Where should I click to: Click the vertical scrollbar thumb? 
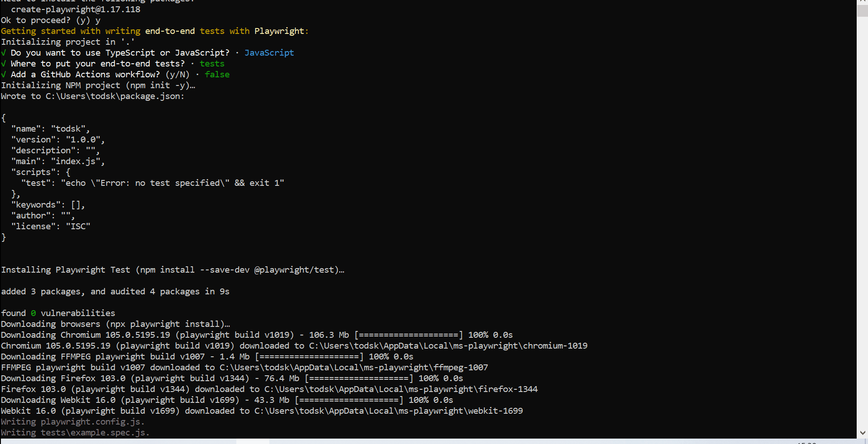click(x=862, y=11)
